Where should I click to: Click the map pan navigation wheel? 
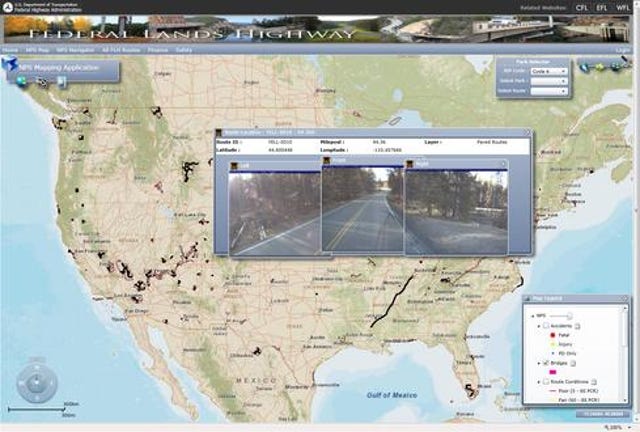tap(36, 383)
